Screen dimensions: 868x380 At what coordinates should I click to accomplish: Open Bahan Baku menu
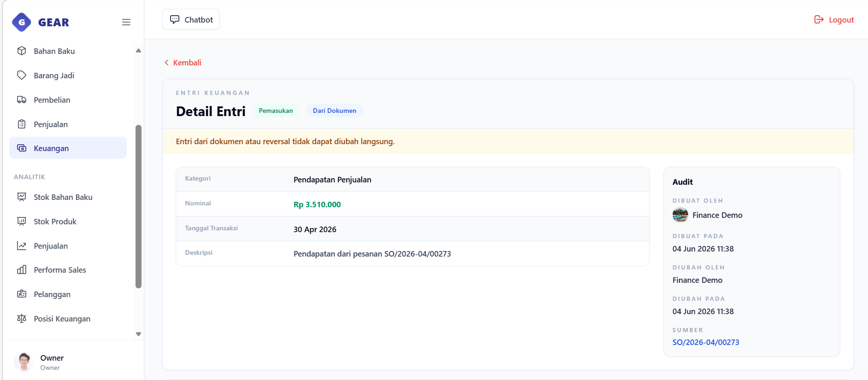(x=68, y=51)
